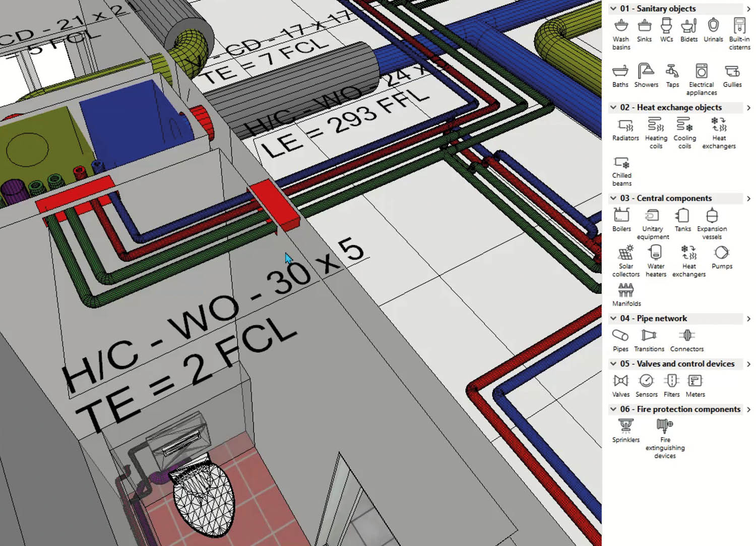
Task: Open right arrow of Fire protection components header
Action: point(748,409)
